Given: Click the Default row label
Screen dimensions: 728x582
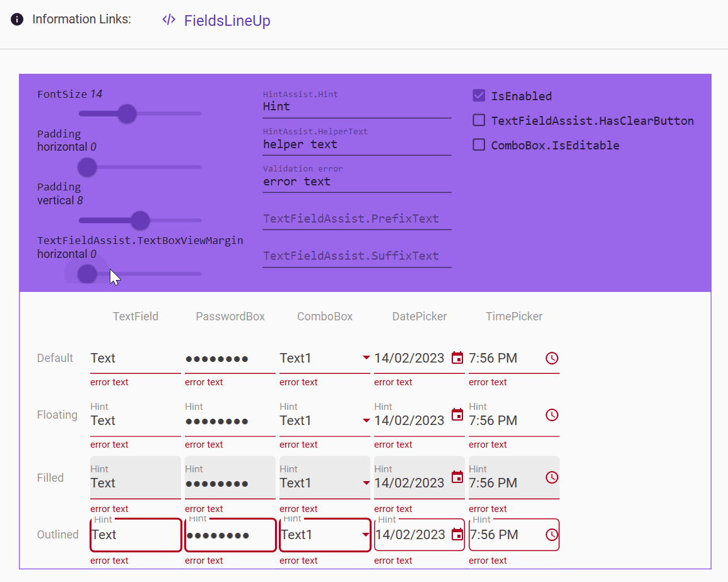Looking at the screenshot, I should 55,358.
